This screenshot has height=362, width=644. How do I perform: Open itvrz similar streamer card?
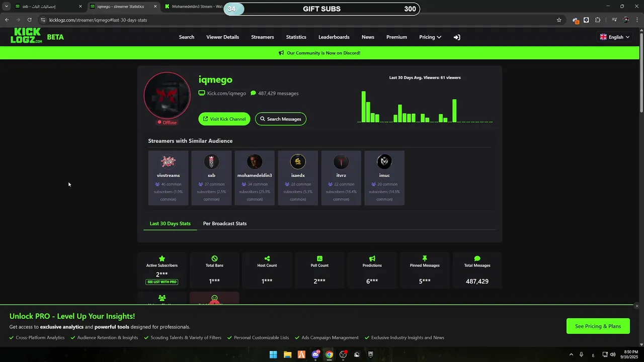coord(341,178)
